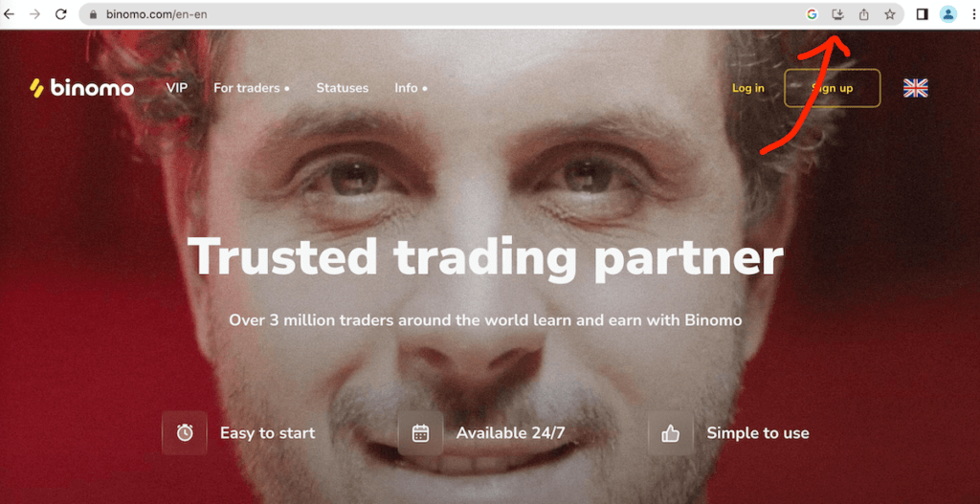Open the Chrome profile avatar
The width and height of the screenshot is (980, 504).
[948, 14]
